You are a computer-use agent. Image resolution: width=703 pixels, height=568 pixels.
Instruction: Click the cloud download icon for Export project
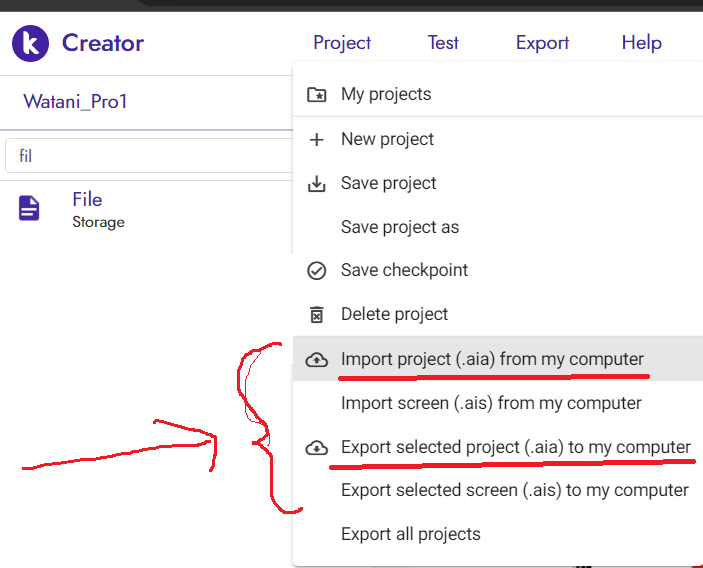pos(316,448)
